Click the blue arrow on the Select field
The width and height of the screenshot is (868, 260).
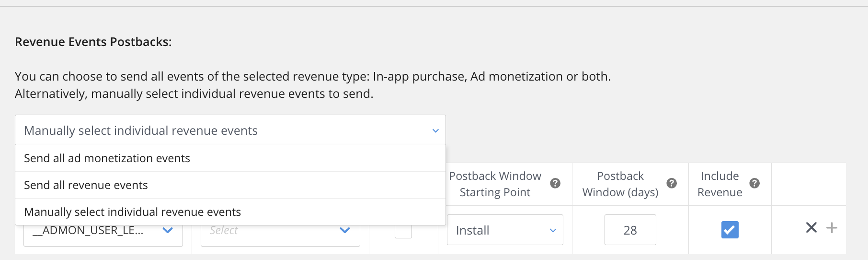(345, 230)
